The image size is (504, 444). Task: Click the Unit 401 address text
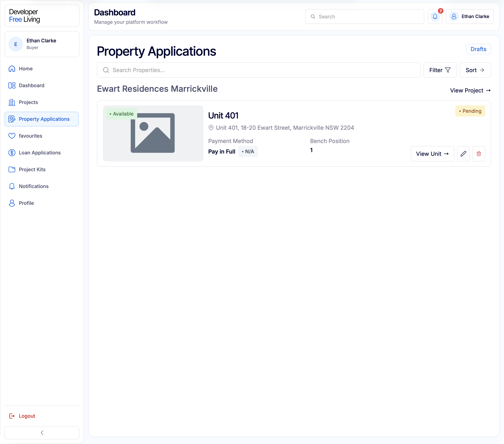pos(285,128)
